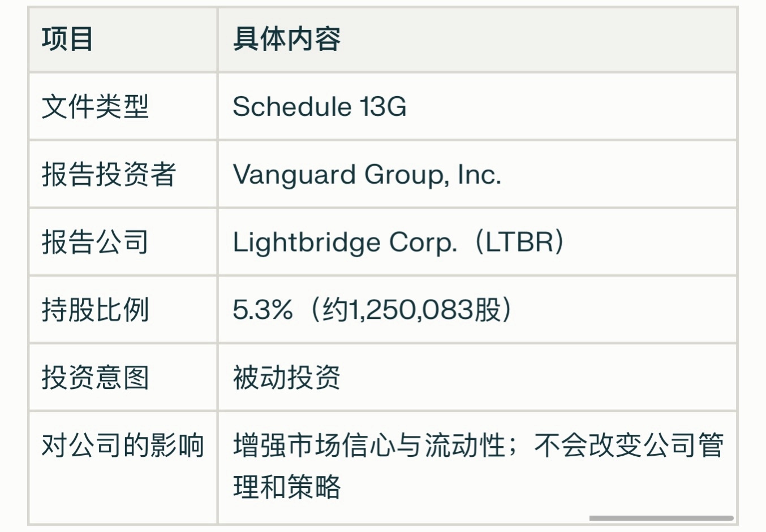Click the 5.3% percentage value
The height and width of the screenshot is (532, 766).
coord(262,310)
